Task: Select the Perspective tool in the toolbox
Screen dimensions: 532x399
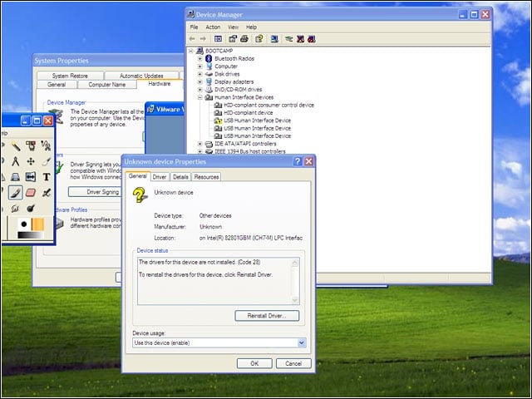Action: click(x=16, y=177)
